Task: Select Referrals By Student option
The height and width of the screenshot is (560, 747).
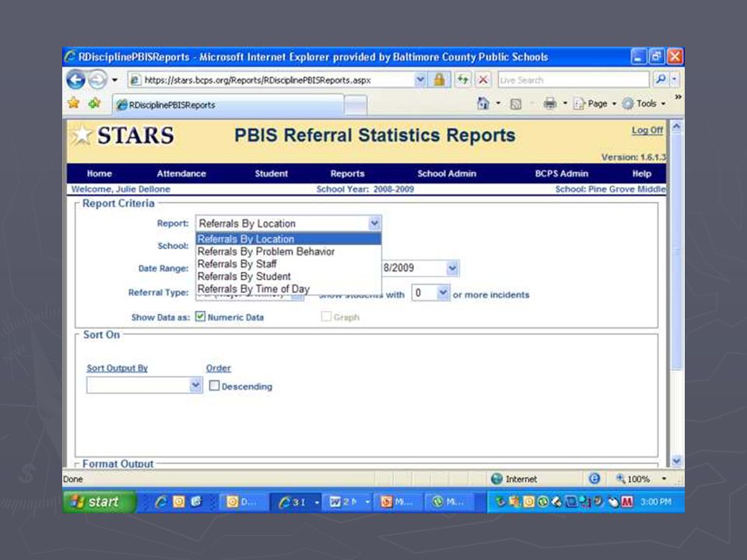Action: point(289,276)
